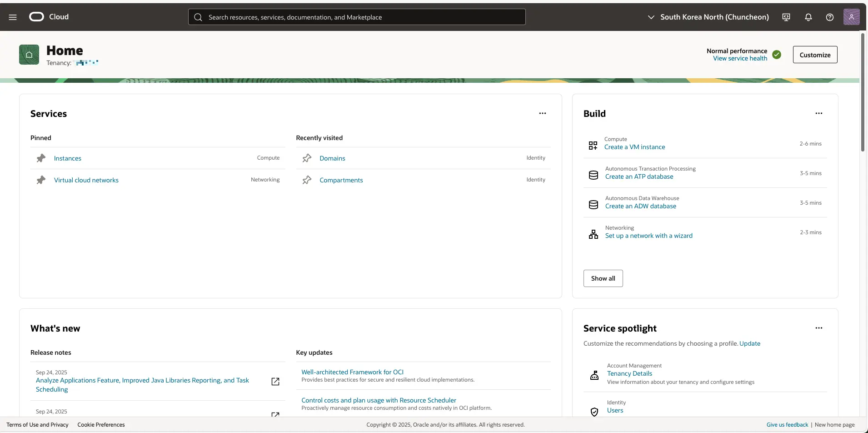Open the Domains link
The image size is (868, 433).
[332, 158]
